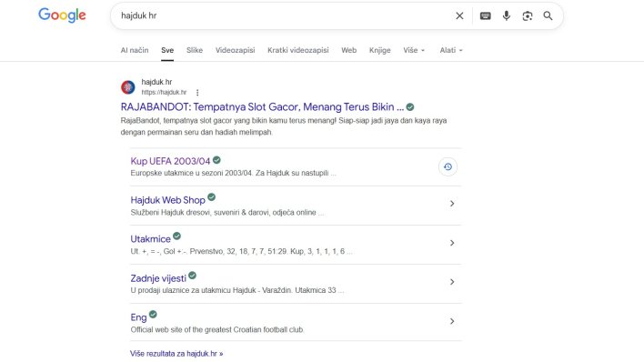Open the Utakmice sitelink
The height and width of the screenshot is (362, 644).
click(x=150, y=239)
